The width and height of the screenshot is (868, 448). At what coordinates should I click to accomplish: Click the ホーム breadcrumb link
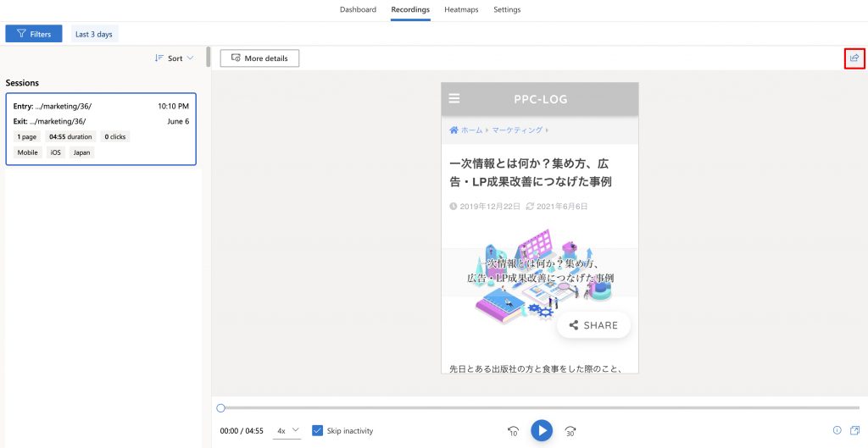point(471,130)
